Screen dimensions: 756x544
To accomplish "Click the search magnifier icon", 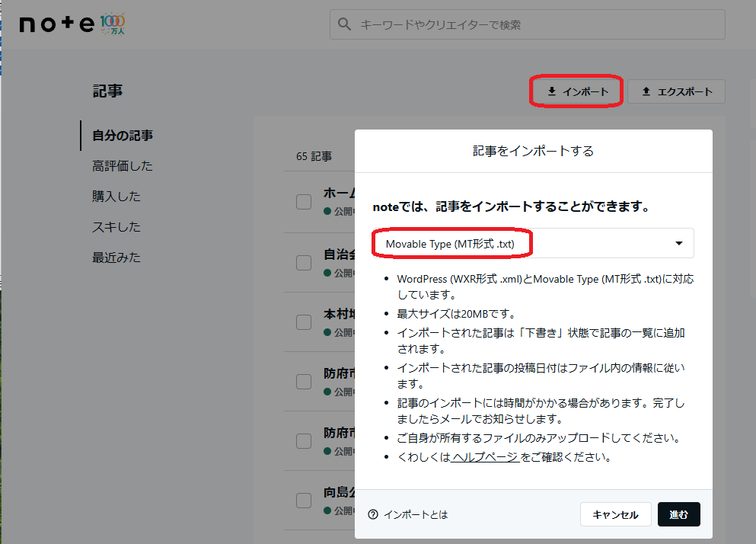I will [344, 24].
